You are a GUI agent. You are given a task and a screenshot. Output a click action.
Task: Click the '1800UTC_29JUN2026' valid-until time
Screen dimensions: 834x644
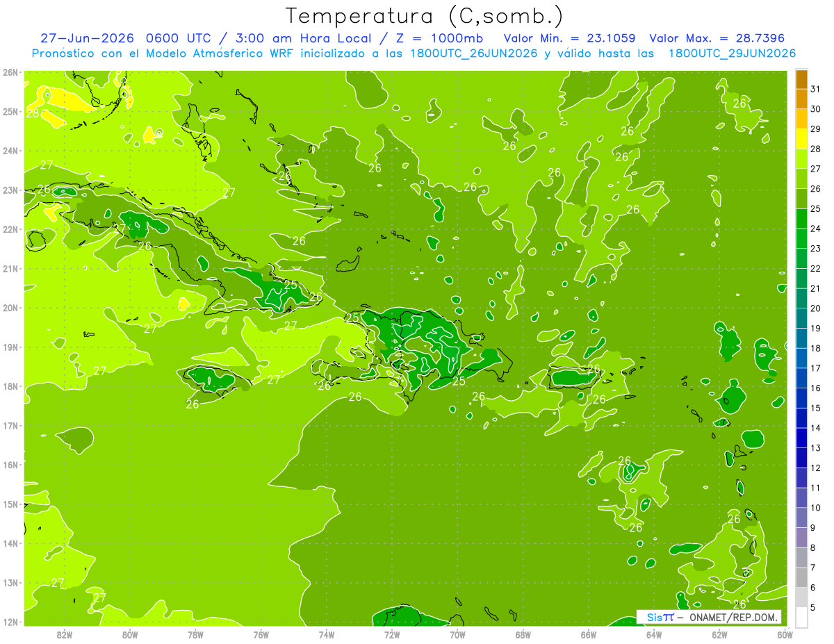coord(733,53)
